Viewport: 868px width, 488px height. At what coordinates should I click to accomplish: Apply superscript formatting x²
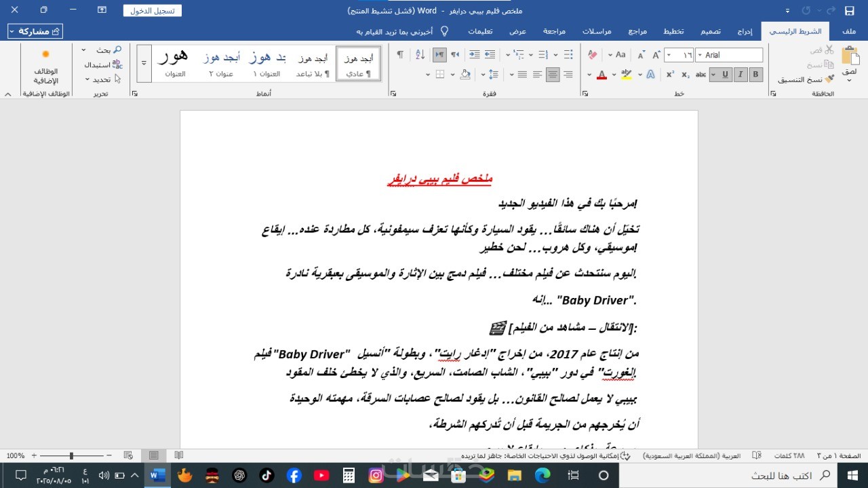670,75
